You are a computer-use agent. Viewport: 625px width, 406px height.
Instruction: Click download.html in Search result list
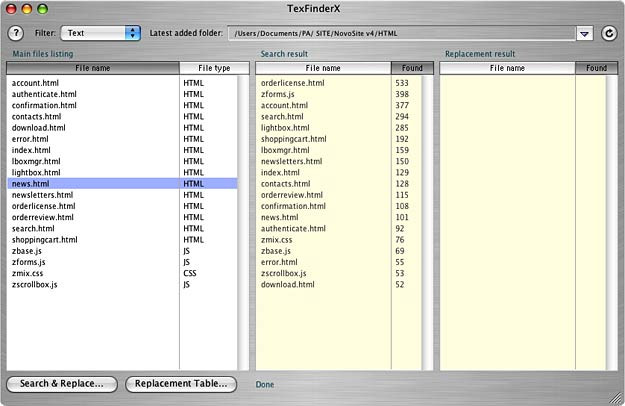coord(287,284)
